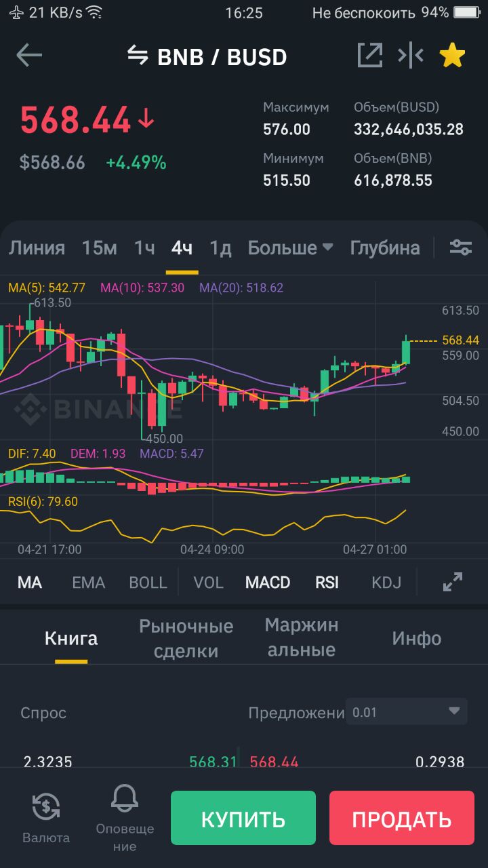Tap volume 332,646,035.28 BUSD

[409, 130]
